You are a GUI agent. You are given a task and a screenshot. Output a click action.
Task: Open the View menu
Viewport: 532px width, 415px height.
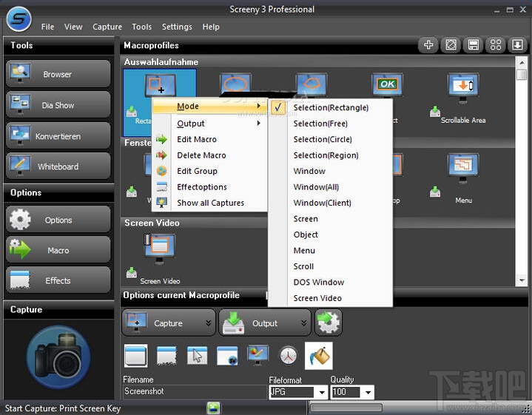click(x=73, y=27)
